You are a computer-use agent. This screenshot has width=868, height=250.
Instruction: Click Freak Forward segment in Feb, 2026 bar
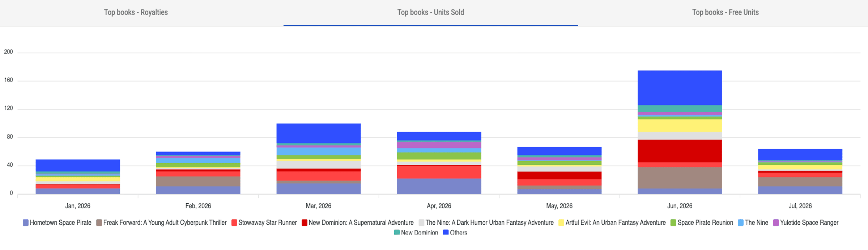point(198,182)
